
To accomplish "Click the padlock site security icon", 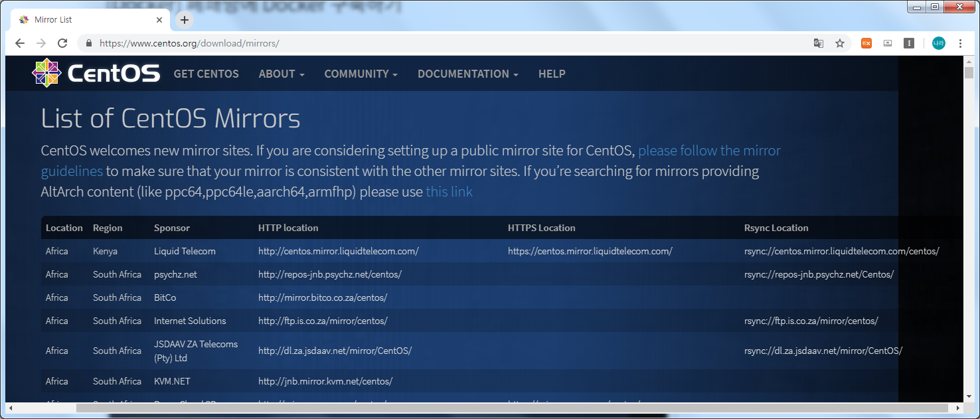I will click(x=88, y=43).
